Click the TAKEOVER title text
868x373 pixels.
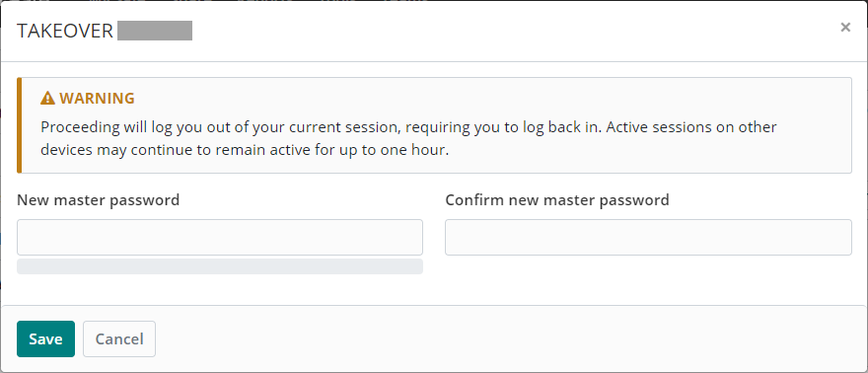[65, 31]
